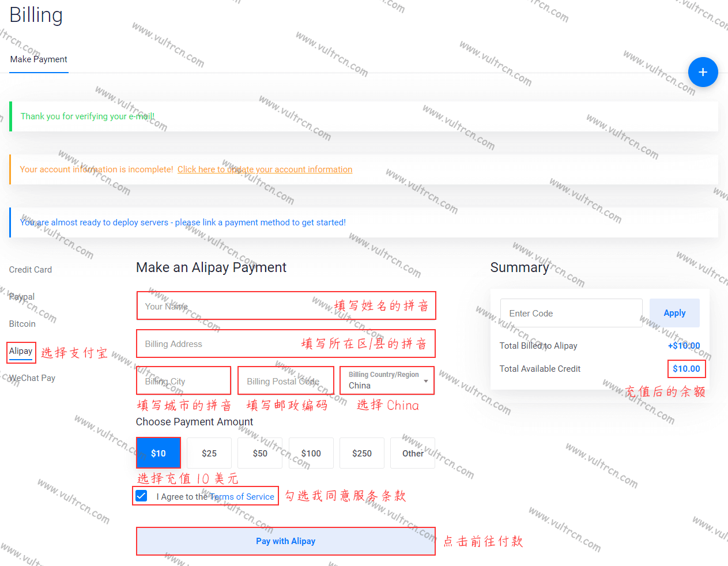This screenshot has width=728, height=566.
Task: Select Credit Card payment method
Action: pyautogui.click(x=31, y=270)
